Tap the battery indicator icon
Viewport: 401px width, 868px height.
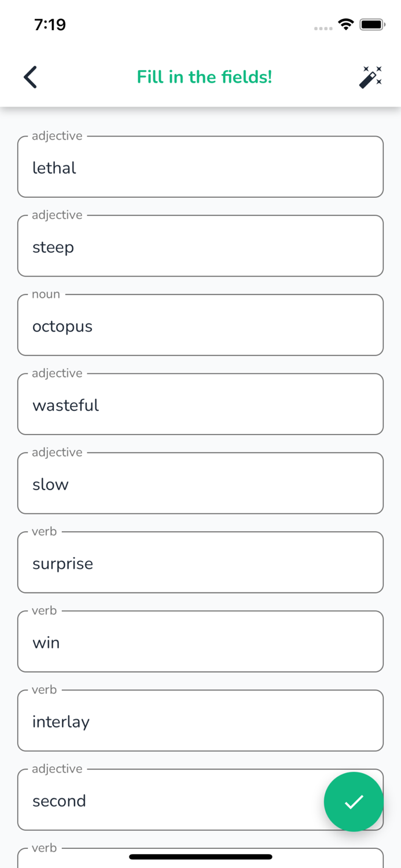pos(372,24)
